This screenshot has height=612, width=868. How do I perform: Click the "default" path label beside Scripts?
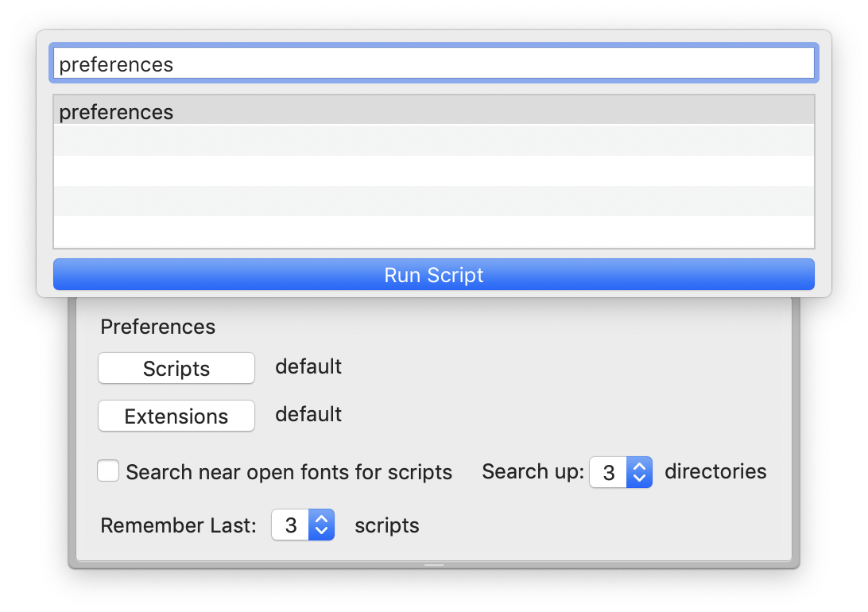click(308, 366)
